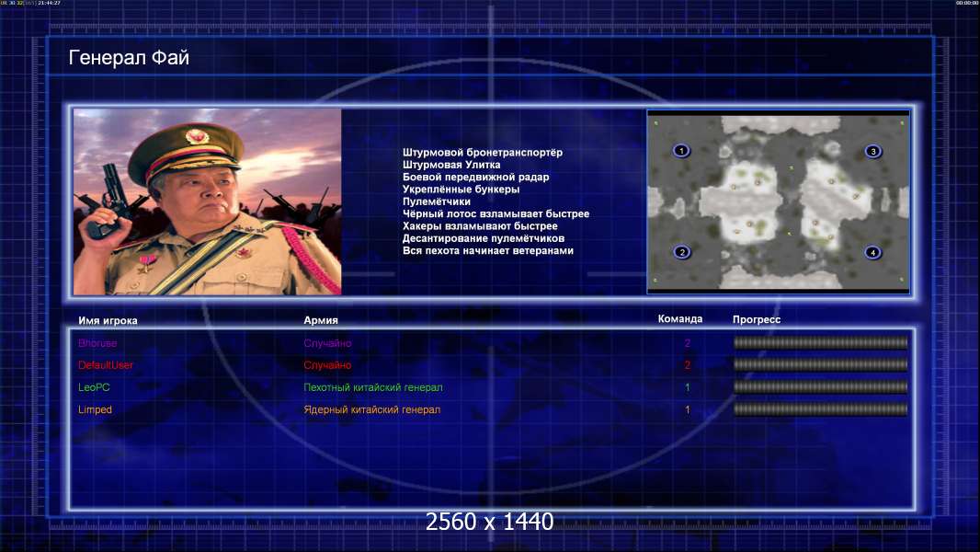
Task: Click 'Боевой передвижной радар' text line
Action: pyautogui.click(x=475, y=177)
